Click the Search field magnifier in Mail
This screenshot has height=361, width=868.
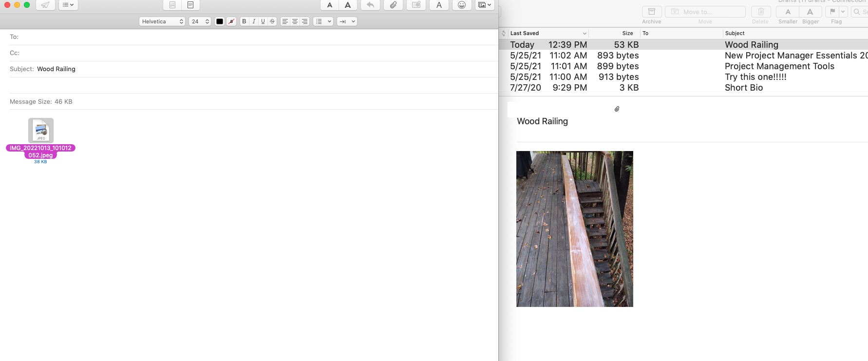click(x=857, y=12)
